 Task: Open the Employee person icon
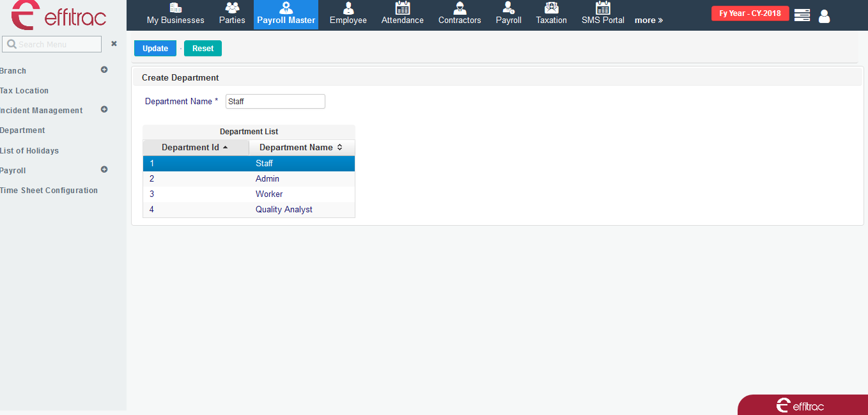point(348,8)
